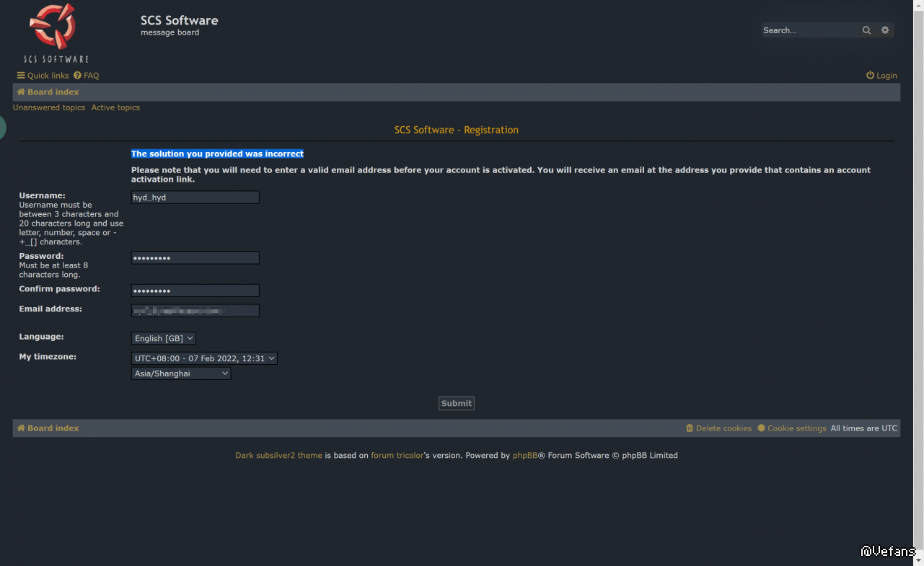Open the Dark subsilver2 theme link
Viewport: 924px width, 566px height.
tap(278, 456)
